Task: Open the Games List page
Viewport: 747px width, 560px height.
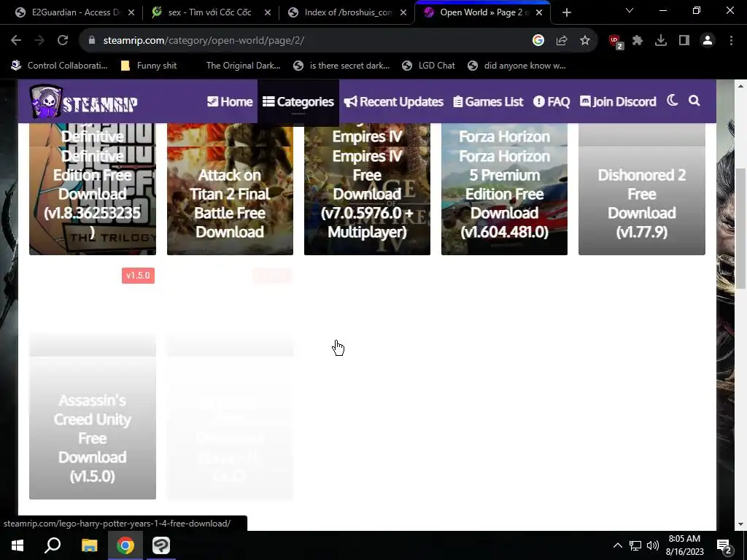Action: tap(488, 101)
